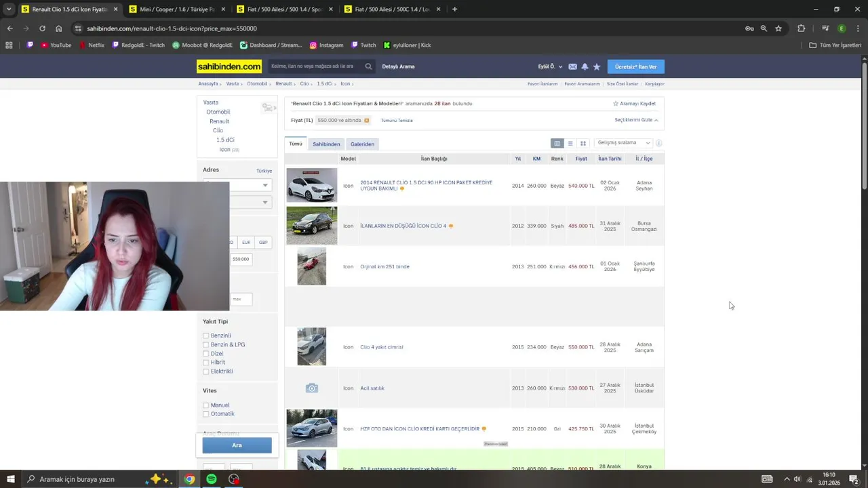Click the site keyword search input field

316,66
